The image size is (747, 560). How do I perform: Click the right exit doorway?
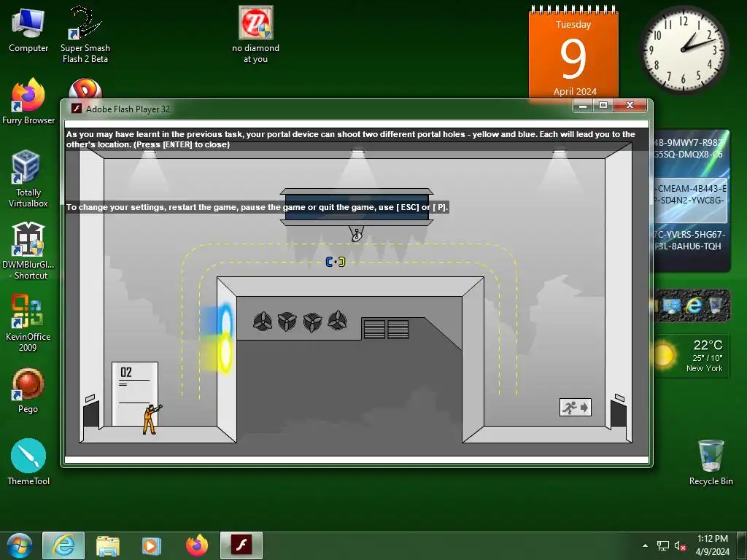(x=619, y=413)
